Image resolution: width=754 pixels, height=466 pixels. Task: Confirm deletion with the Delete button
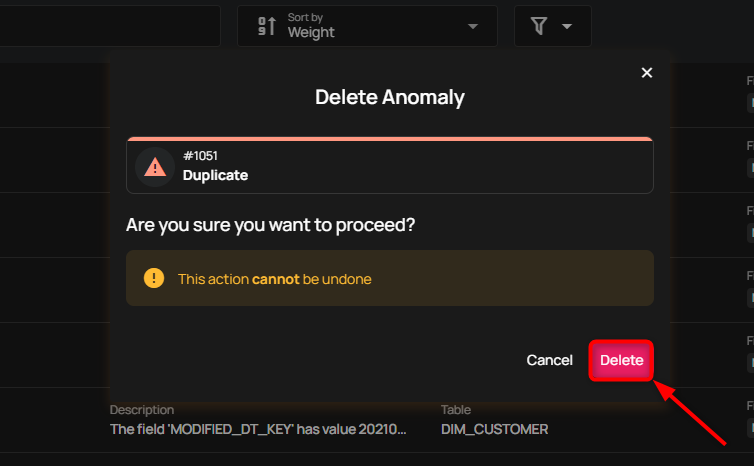621,360
